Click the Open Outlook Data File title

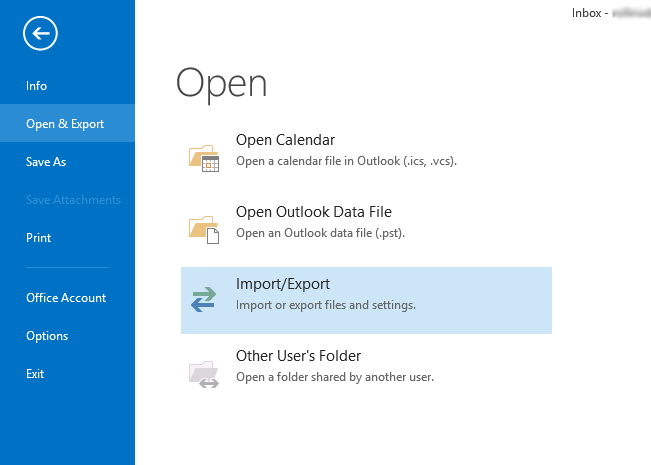pyautogui.click(x=314, y=212)
